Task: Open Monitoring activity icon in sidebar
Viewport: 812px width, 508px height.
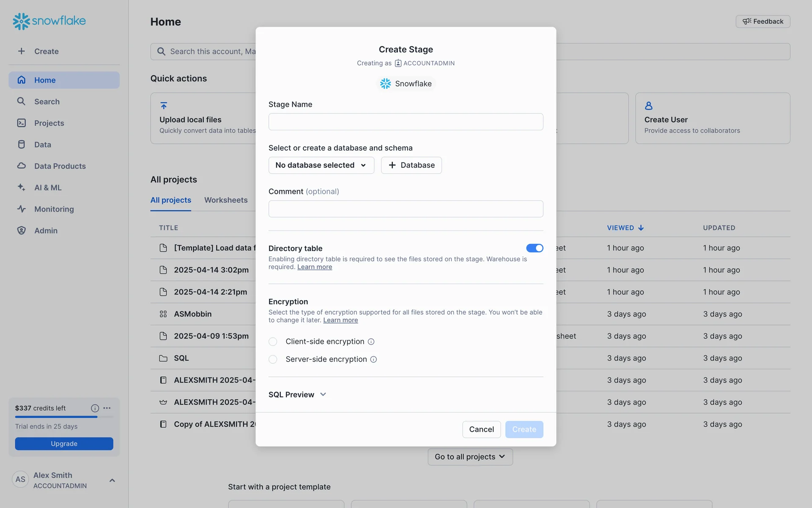Action: (x=22, y=209)
